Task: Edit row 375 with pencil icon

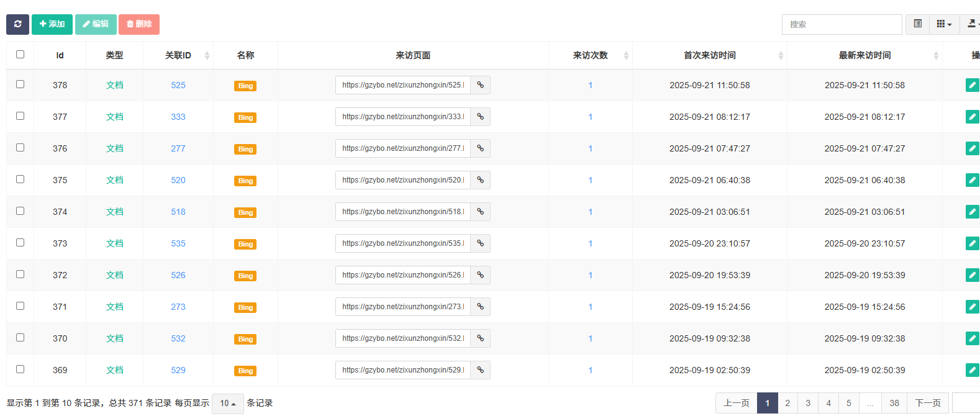Action: point(973,180)
